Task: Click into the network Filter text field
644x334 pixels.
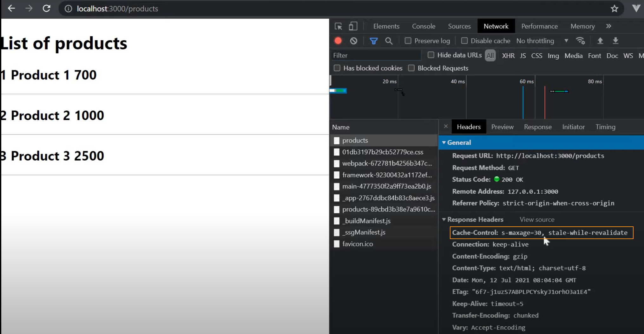Action: pos(376,55)
